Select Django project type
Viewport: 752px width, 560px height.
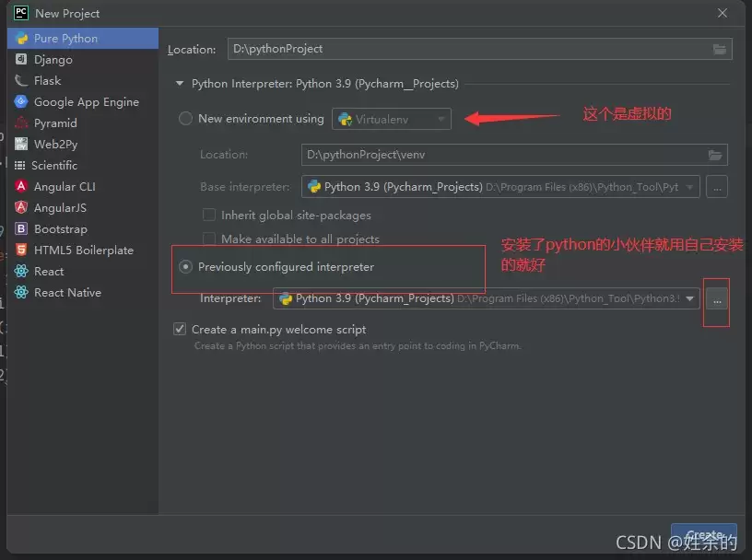pyautogui.click(x=83, y=60)
